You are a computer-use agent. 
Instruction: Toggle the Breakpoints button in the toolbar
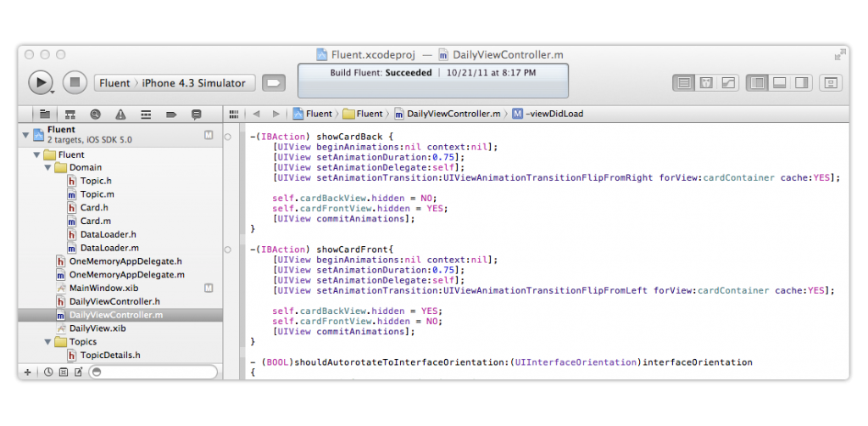pyautogui.click(x=273, y=82)
